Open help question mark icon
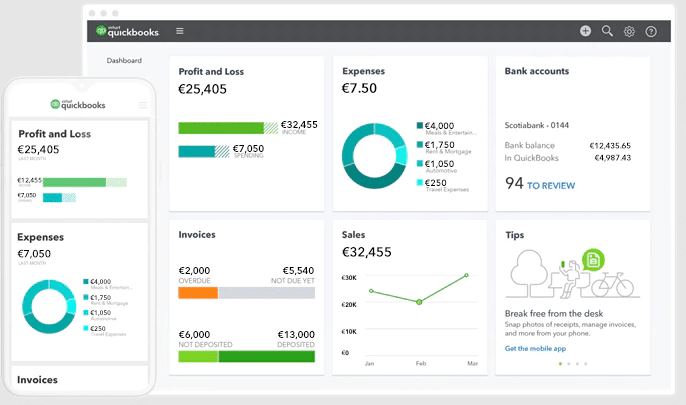This screenshot has width=686, height=405. pyautogui.click(x=651, y=31)
